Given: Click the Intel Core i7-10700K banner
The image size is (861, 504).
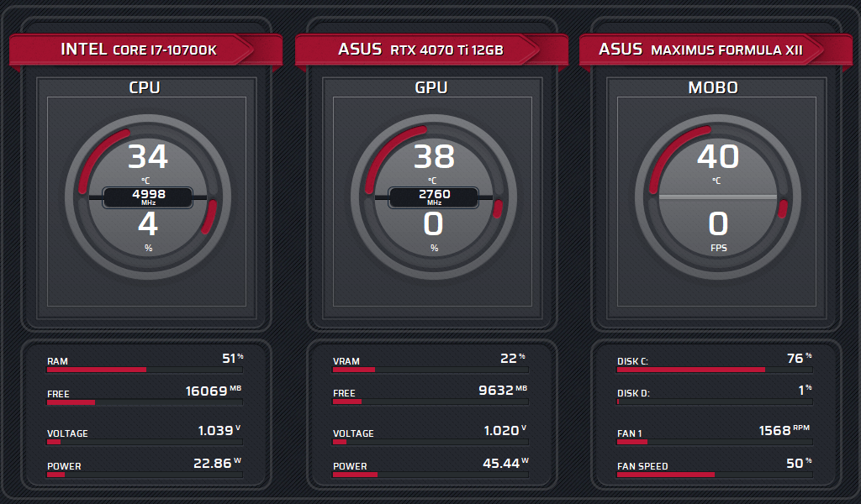Looking at the screenshot, I should [139, 50].
